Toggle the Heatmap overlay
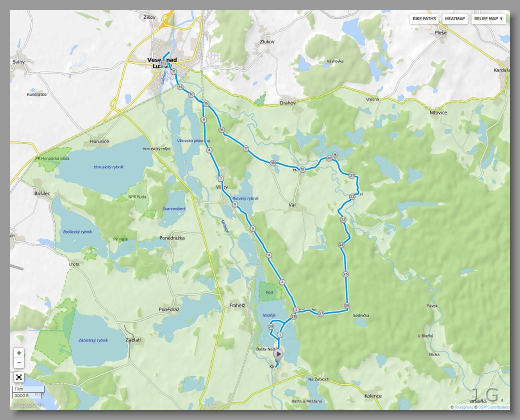The width and height of the screenshot is (520, 420). [x=454, y=18]
